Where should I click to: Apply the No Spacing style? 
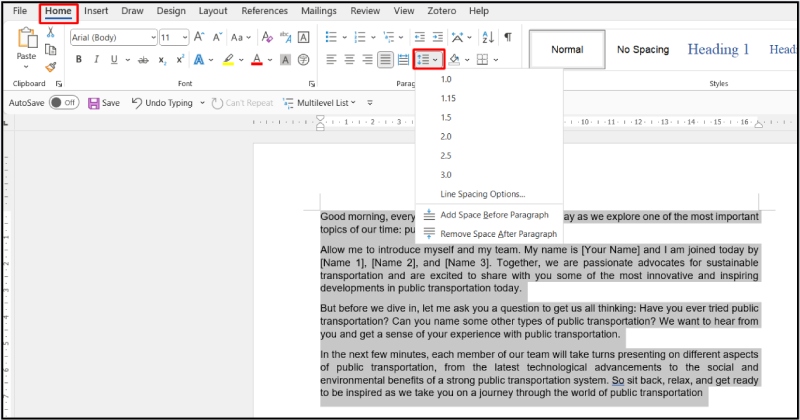[x=643, y=49]
